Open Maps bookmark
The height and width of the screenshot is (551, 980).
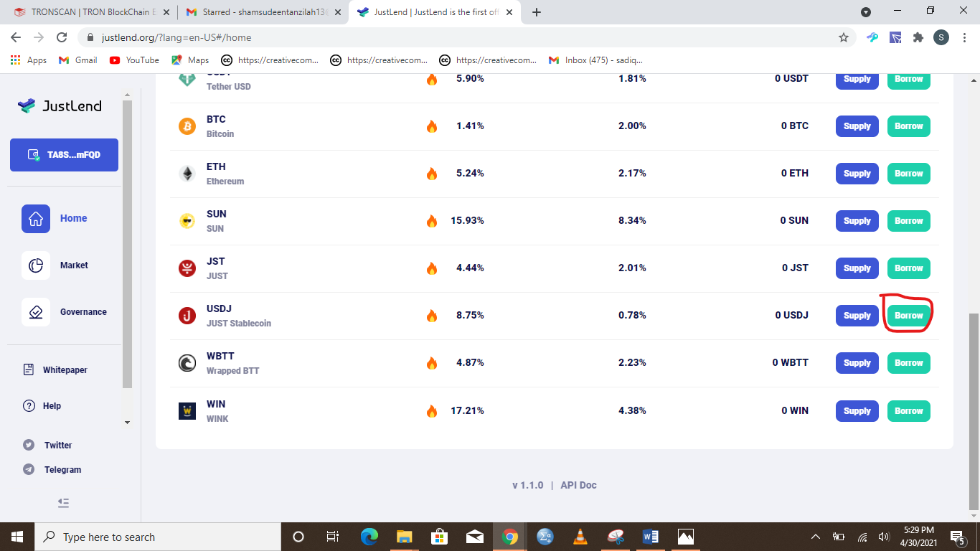[x=190, y=60]
